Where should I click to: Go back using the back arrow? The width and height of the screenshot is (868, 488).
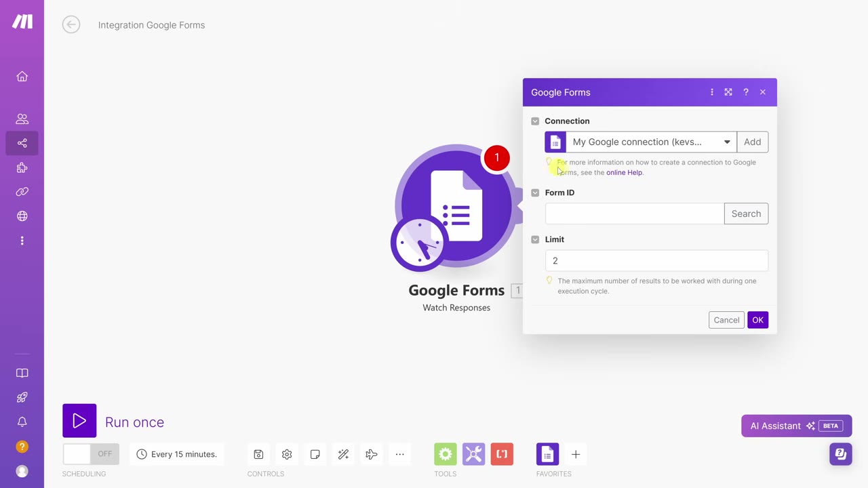(x=71, y=25)
